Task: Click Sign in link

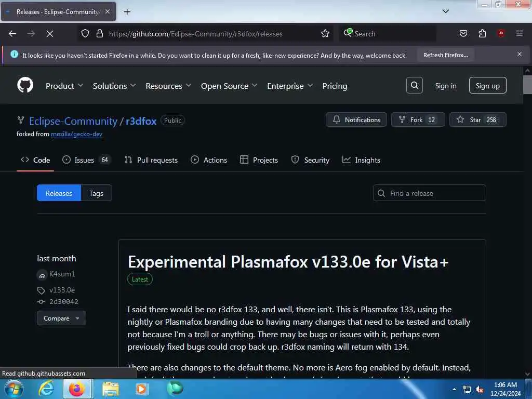Action: [445, 86]
